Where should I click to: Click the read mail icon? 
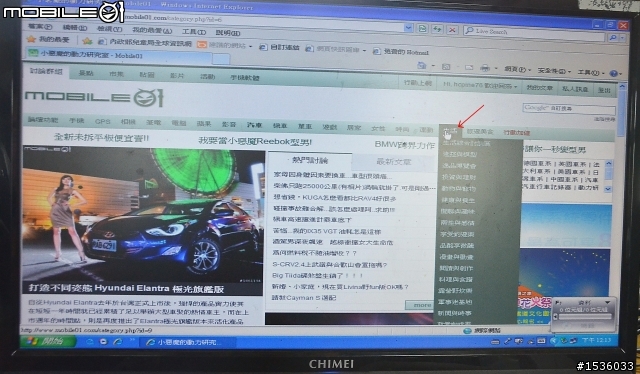(469, 68)
